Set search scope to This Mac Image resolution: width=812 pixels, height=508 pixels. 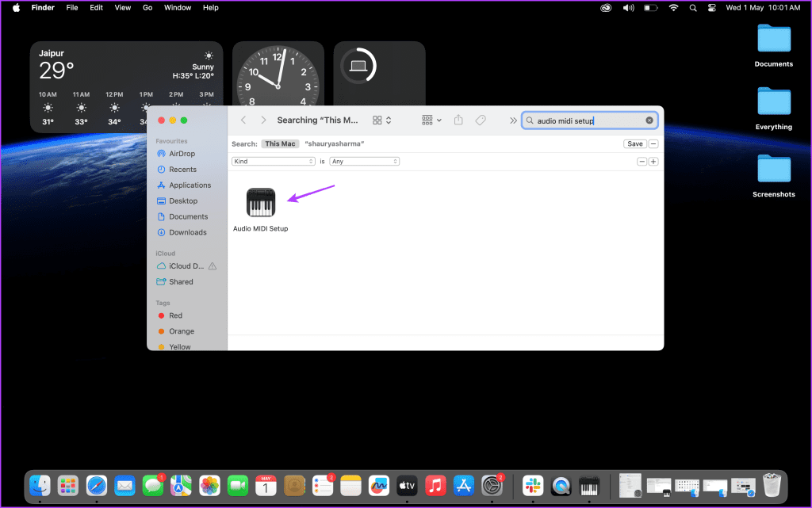coord(280,143)
